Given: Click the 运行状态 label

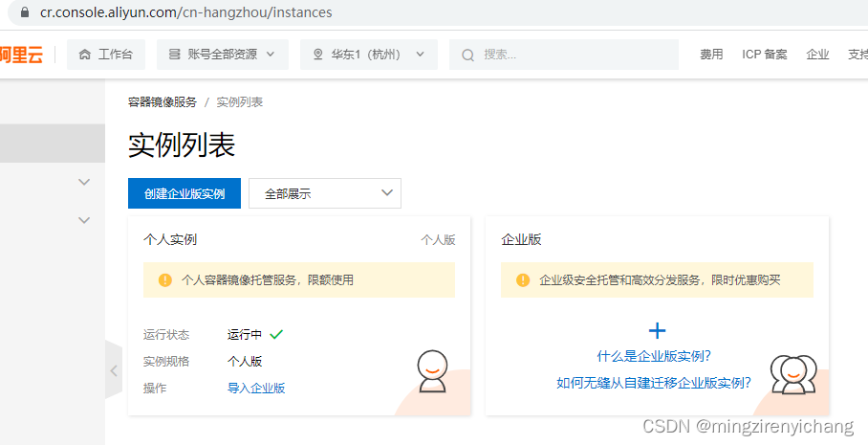Looking at the screenshot, I should (x=166, y=335).
